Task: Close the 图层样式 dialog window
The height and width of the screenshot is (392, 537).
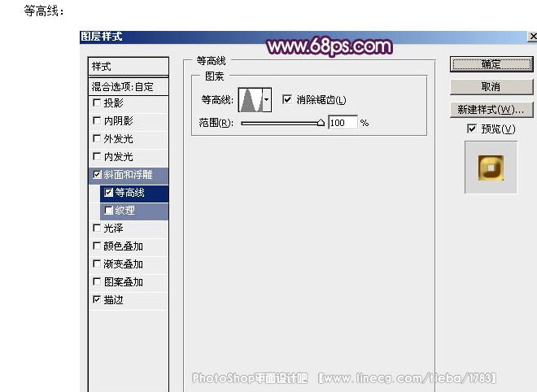Action: pyautogui.click(x=533, y=37)
